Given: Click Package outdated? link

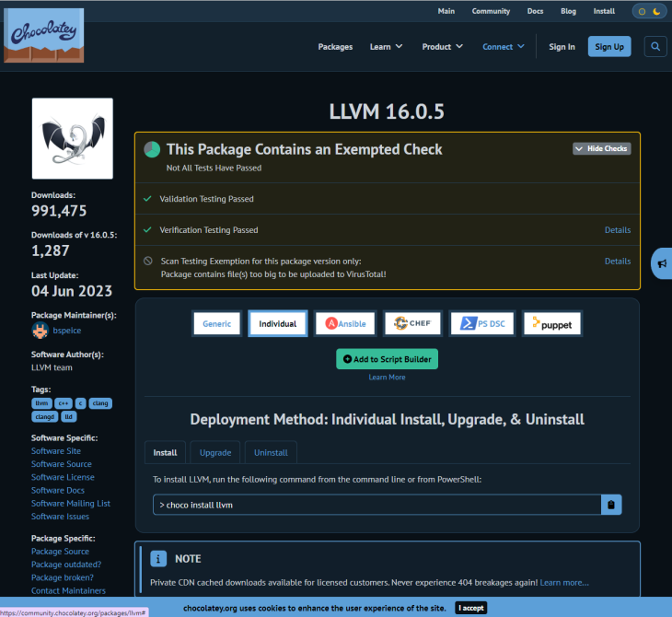Looking at the screenshot, I should (x=66, y=565).
